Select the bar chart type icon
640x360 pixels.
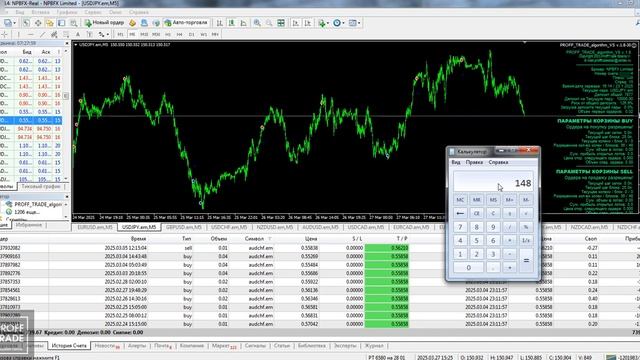click(x=220, y=23)
